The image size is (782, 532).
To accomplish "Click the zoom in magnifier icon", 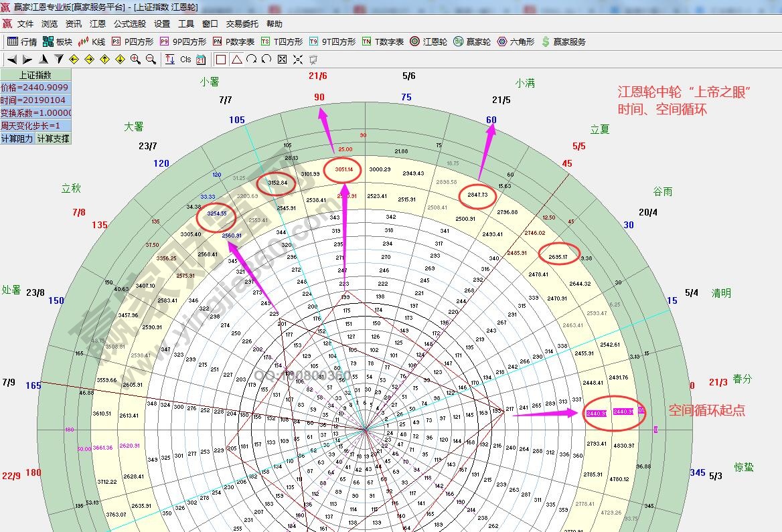I will (x=135, y=60).
